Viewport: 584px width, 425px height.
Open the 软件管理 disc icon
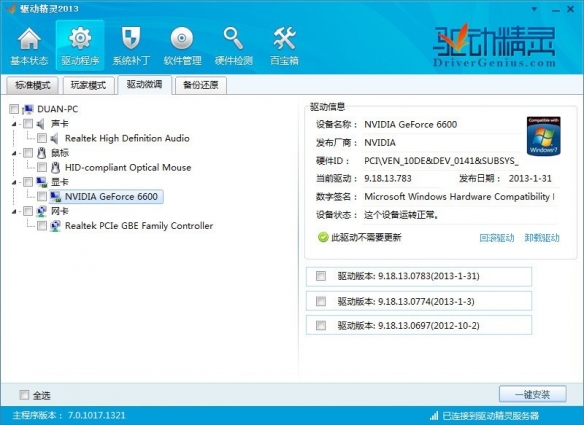coord(182,38)
